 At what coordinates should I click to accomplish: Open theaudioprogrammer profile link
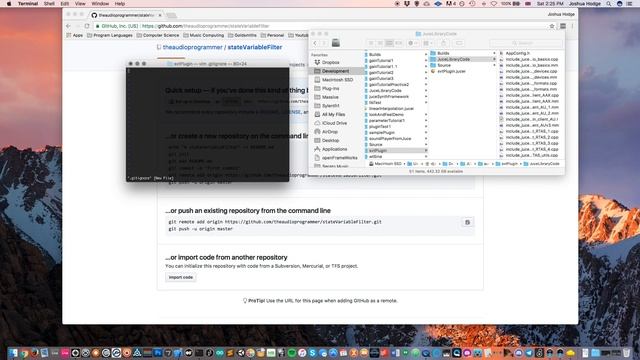[x=193, y=47]
